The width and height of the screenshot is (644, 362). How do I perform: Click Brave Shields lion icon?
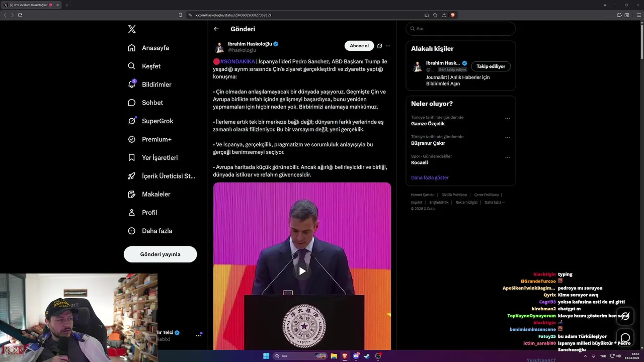453,15
